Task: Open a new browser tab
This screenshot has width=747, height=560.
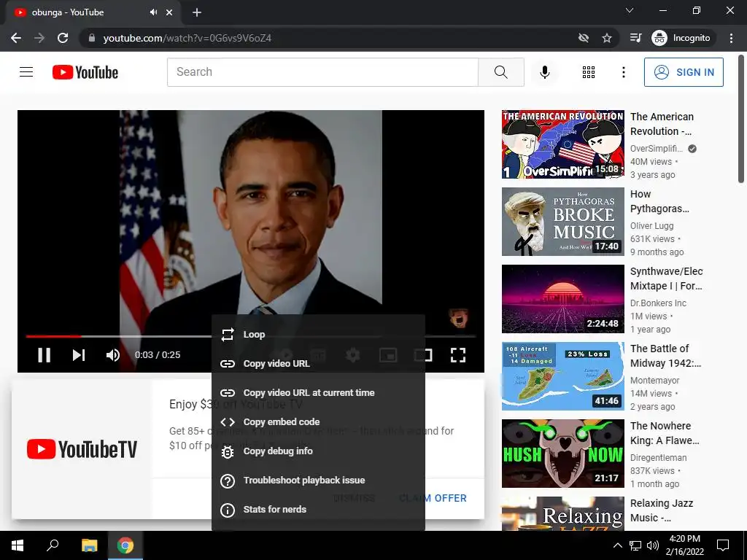Action: pyautogui.click(x=197, y=12)
